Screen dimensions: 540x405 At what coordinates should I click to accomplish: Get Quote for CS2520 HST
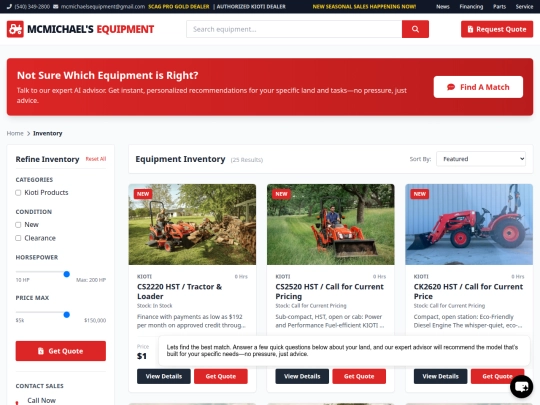click(359, 376)
